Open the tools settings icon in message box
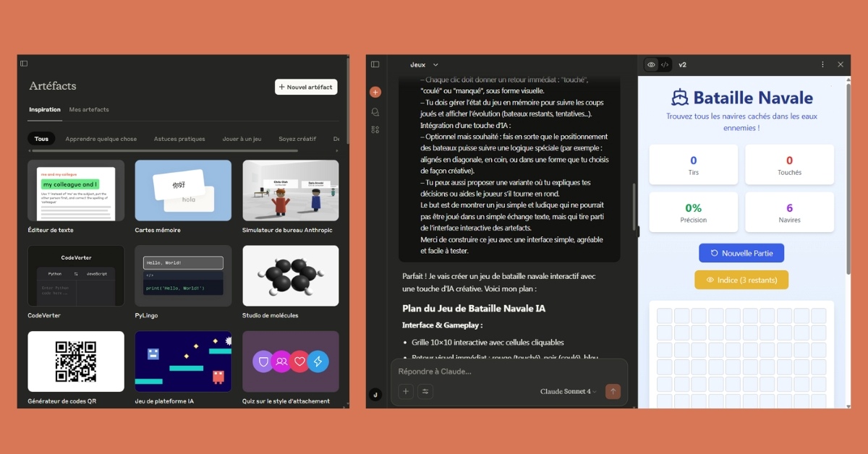 (425, 391)
